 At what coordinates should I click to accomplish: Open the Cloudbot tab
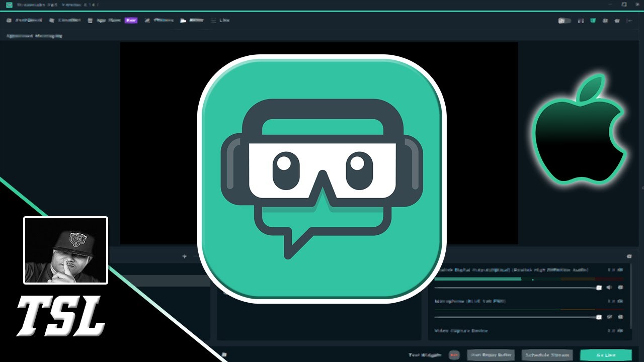click(x=65, y=21)
